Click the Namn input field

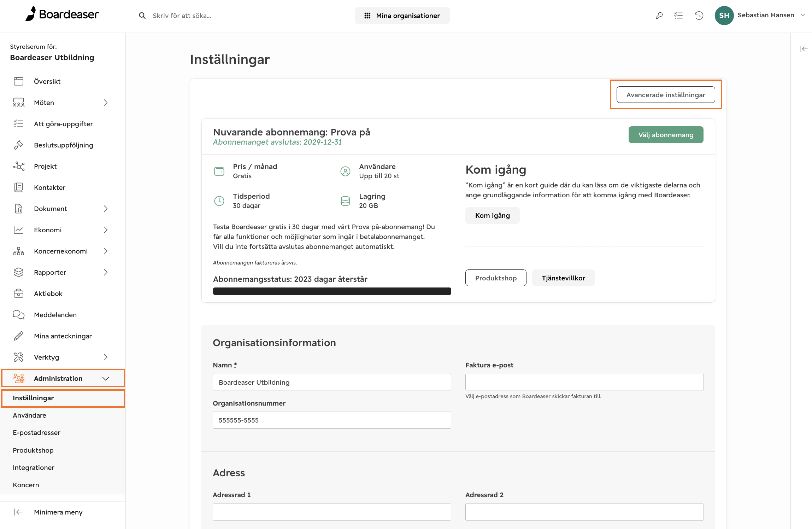(x=332, y=382)
